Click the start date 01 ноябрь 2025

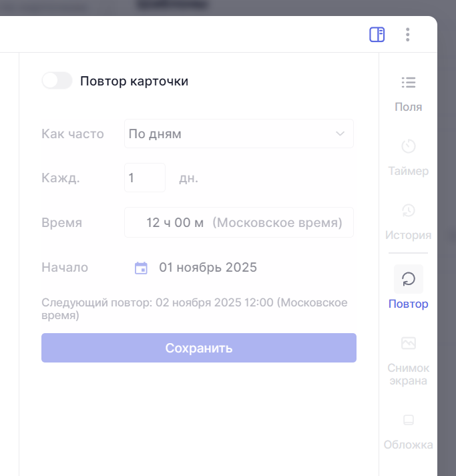(x=208, y=268)
